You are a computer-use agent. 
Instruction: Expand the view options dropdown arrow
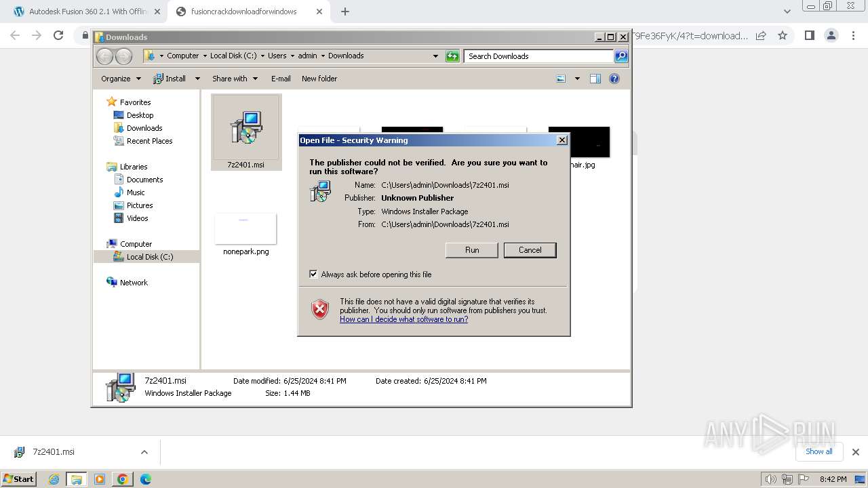coord(577,79)
